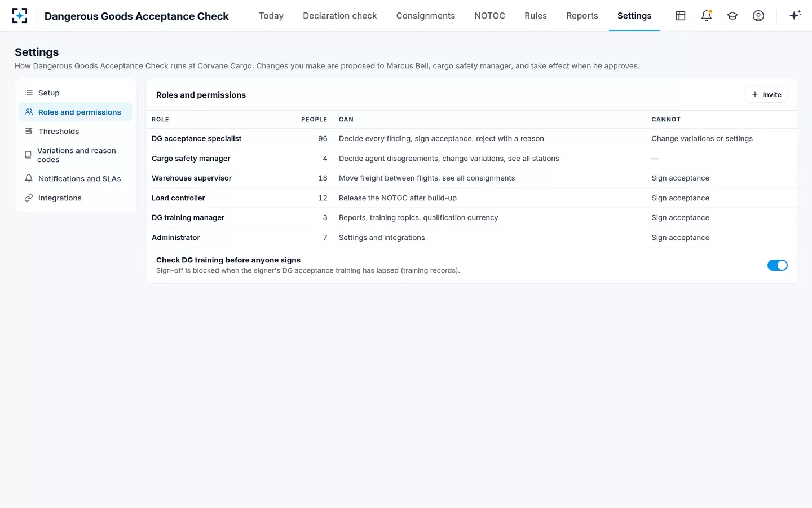This screenshot has width=812, height=508.
Task: Open Notifications and SLAs section
Action: (x=76, y=178)
